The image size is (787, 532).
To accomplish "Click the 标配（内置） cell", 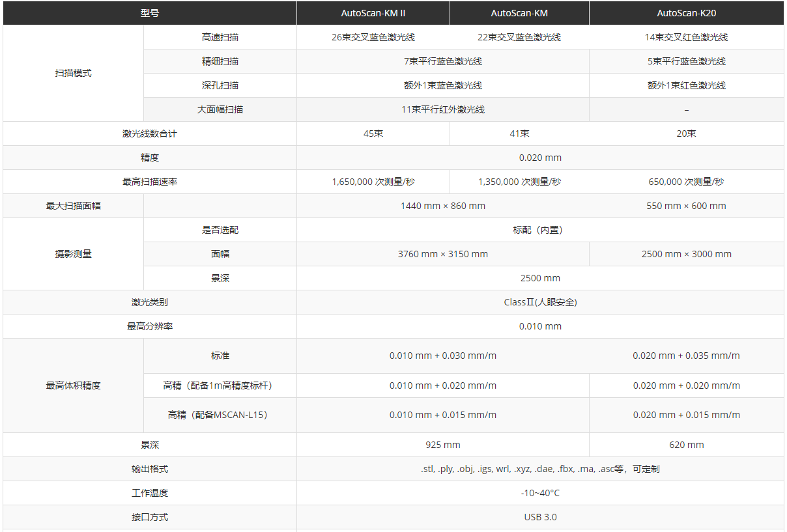I will click(x=539, y=230).
